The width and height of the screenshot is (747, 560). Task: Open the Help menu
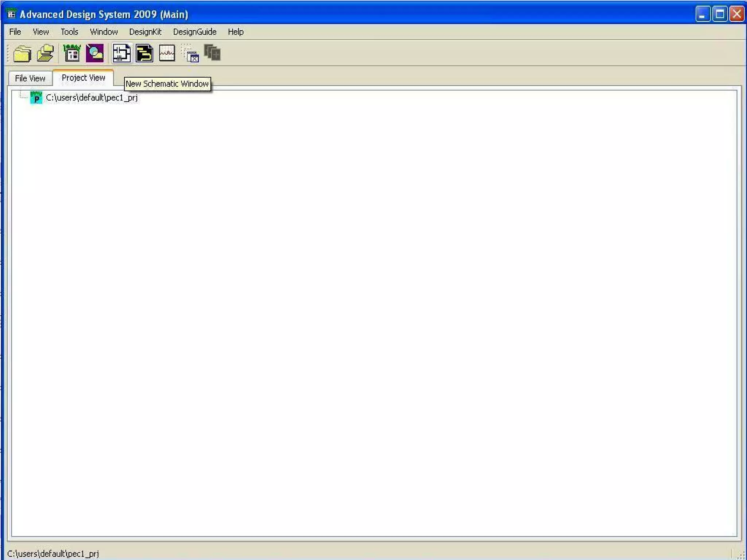236,32
